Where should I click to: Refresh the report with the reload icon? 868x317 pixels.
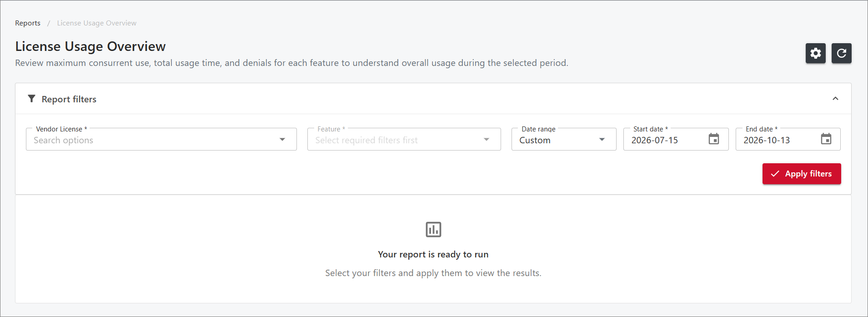[x=841, y=53]
